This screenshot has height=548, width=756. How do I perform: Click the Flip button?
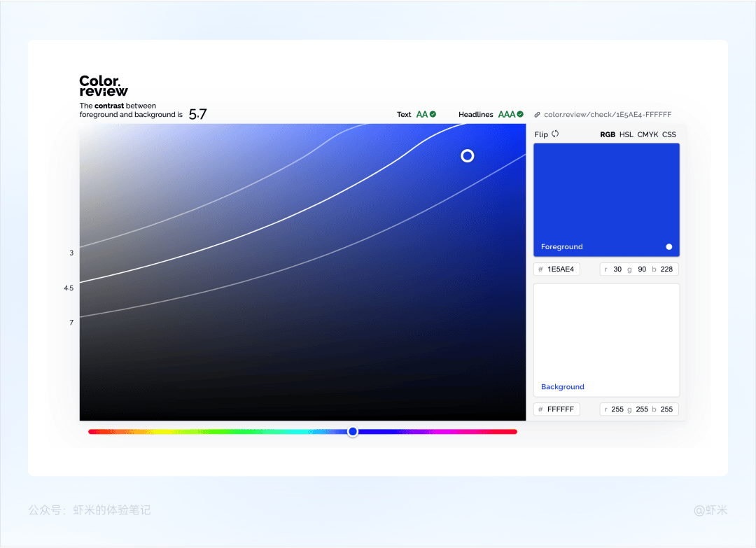(546, 134)
